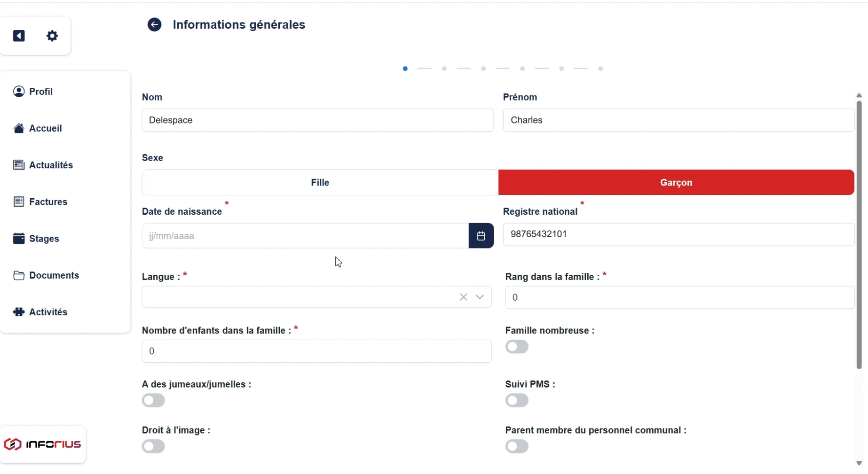This screenshot has width=868, height=474.
Task: Select Fille as the sex
Action: tap(320, 182)
